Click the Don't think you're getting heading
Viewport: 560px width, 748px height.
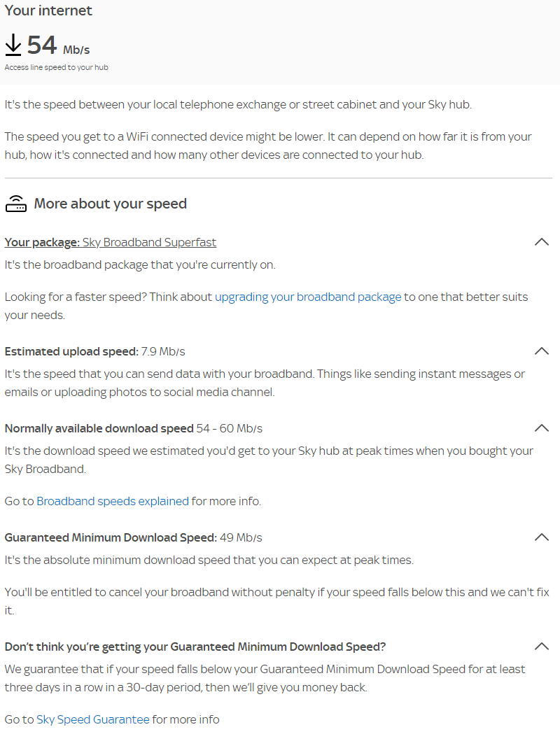[x=195, y=646]
